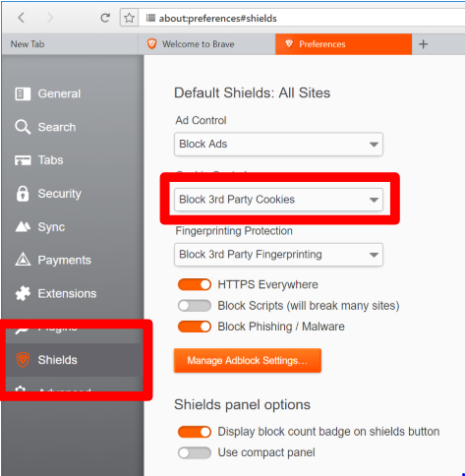Image resolution: width=465 pixels, height=476 pixels.
Task: Click the Shields panel options heading
Action: (x=242, y=404)
